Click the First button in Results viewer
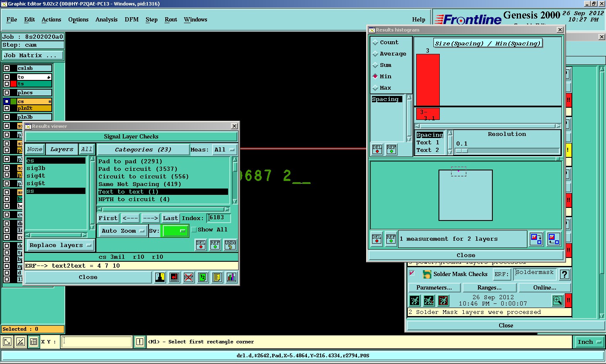This screenshot has width=606, height=364. tap(108, 218)
